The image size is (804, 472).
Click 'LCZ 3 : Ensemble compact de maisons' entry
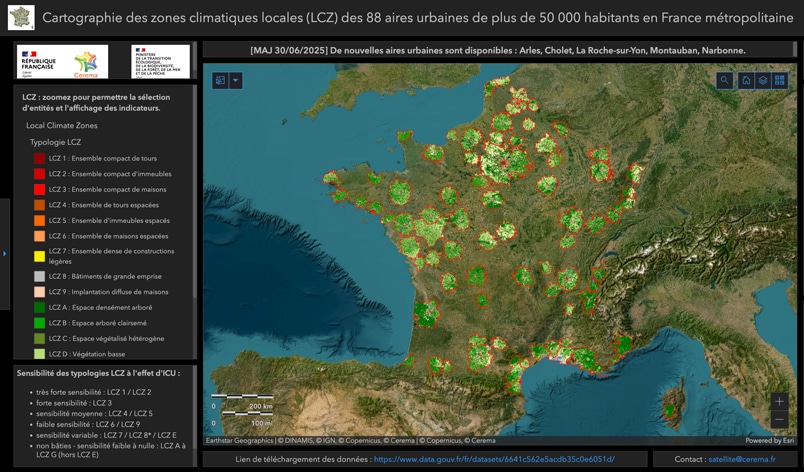click(x=107, y=189)
